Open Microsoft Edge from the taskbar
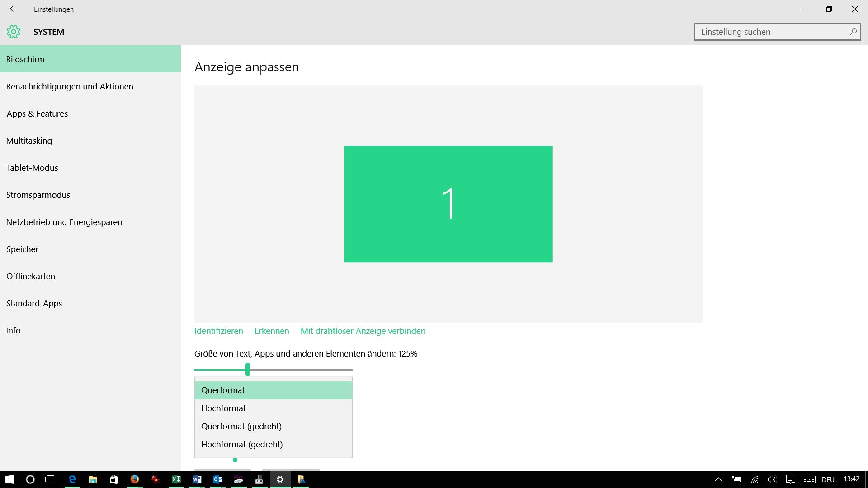 (x=72, y=479)
